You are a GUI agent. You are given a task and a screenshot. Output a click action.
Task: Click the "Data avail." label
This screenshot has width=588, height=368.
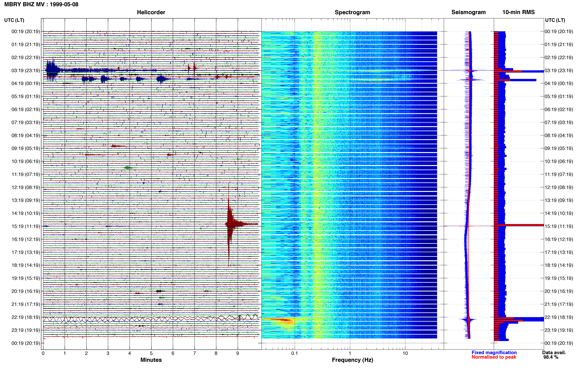pos(554,352)
